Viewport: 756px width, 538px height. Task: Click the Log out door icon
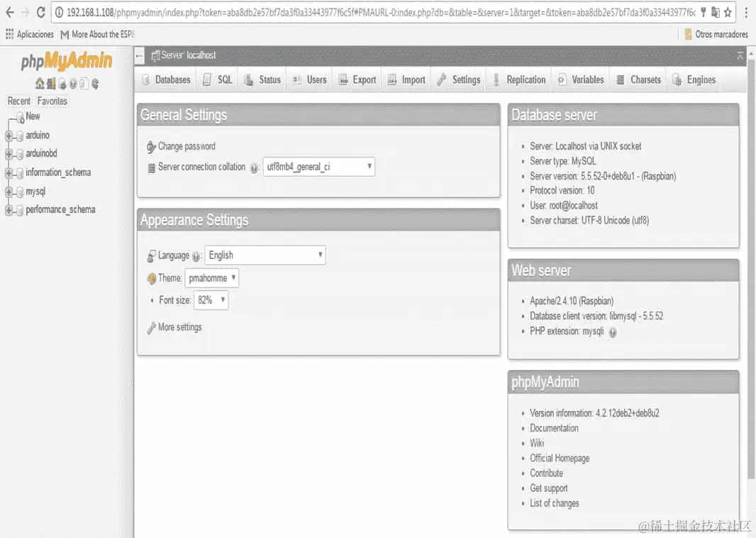coord(51,84)
